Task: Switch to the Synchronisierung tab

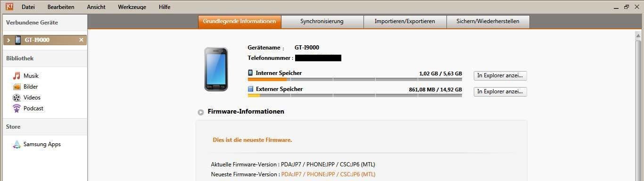Action: pos(322,22)
